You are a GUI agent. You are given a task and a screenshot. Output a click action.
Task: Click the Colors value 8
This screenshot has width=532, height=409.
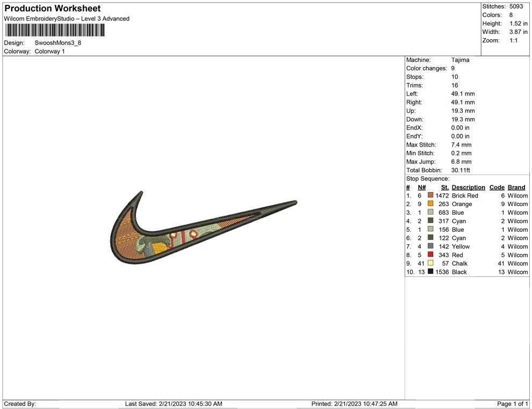(x=511, y=15)
